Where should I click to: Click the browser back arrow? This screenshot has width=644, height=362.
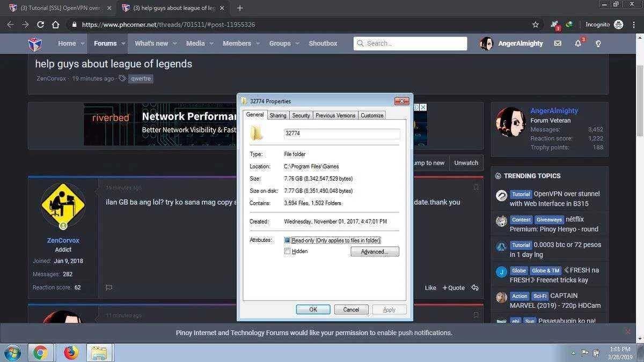click(x=10, y=25)
